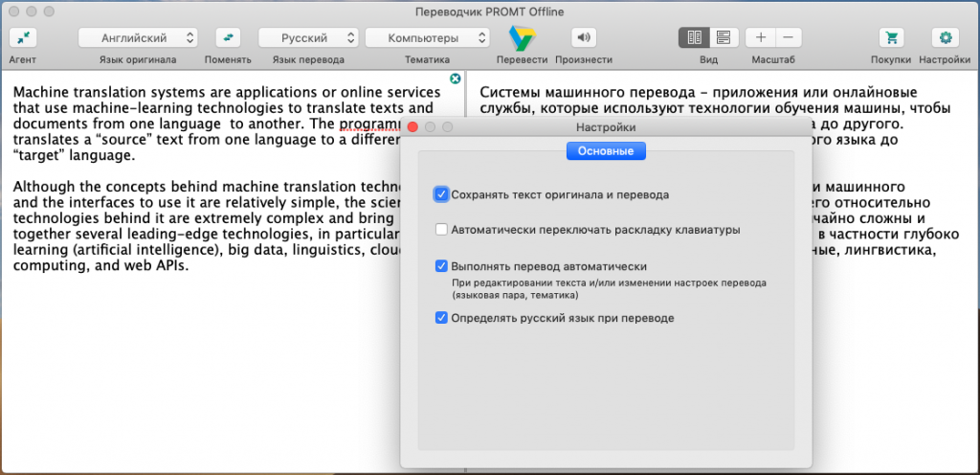Click the underlined word 'programm' in source text
The width and height of the screenshot is (980, 475).
click(x=372, y=124)
